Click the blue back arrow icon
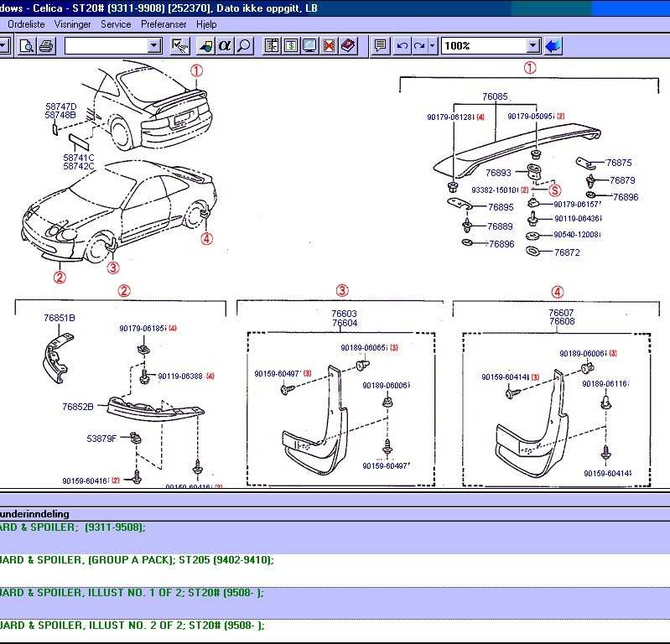Image resolution: width=670 pixels, height=644 pixels. tap(553, 46)
